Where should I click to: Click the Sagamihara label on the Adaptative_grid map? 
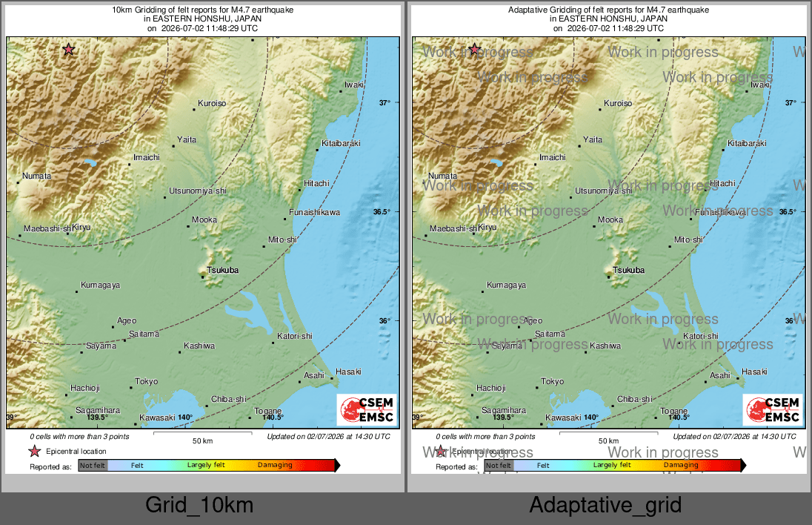coord(504,411)
